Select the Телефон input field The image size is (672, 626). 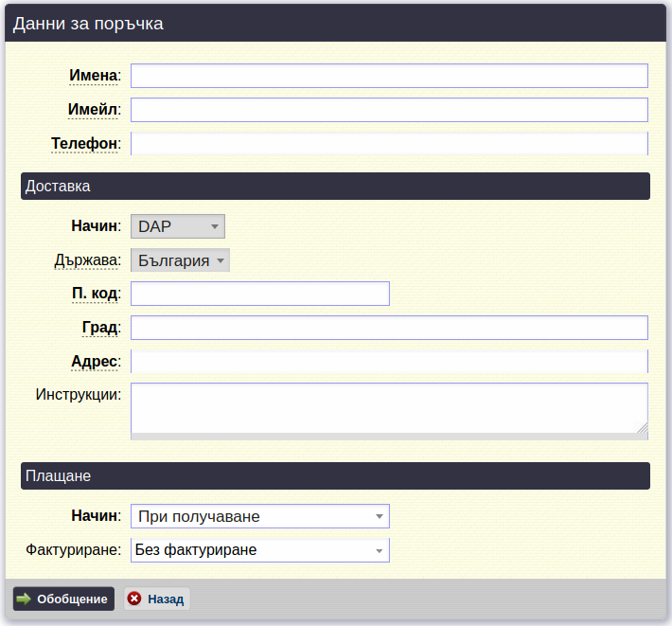pyautogui.click(x=389, y=144)
